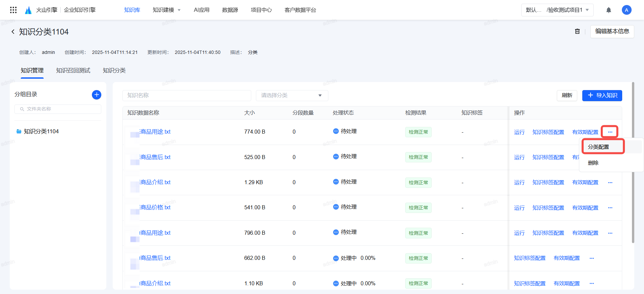The image size is (644, 294).
Task: Switch to the 知识召回测试 tab
Action: pyautogui.click(x=73, y=71)
